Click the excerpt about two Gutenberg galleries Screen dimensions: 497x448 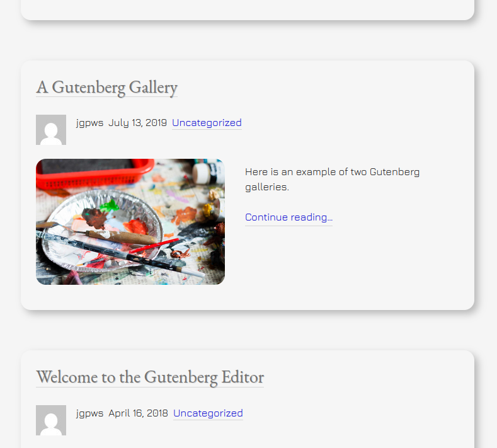point(332,179)
